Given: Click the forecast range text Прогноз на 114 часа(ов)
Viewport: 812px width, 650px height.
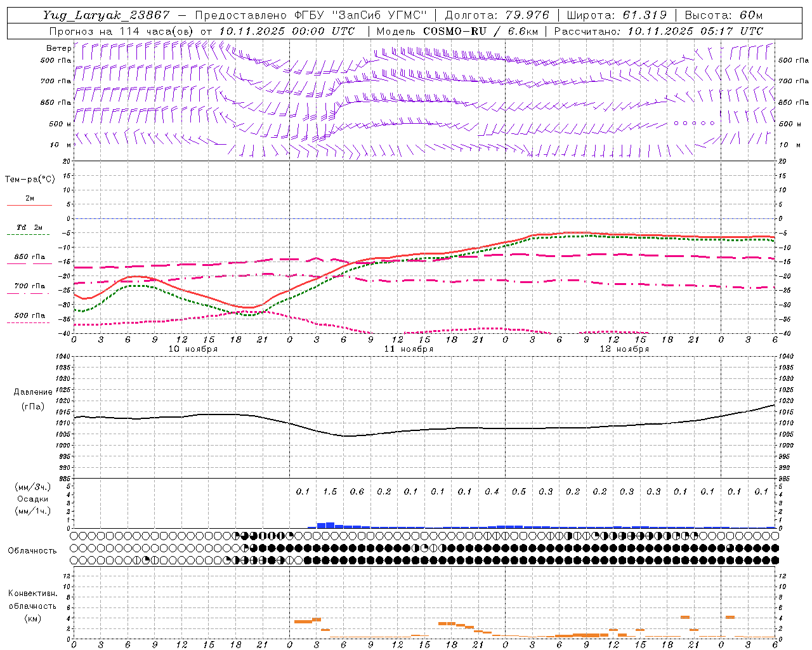Looking at the screenshot, I should tap(121, 31).
